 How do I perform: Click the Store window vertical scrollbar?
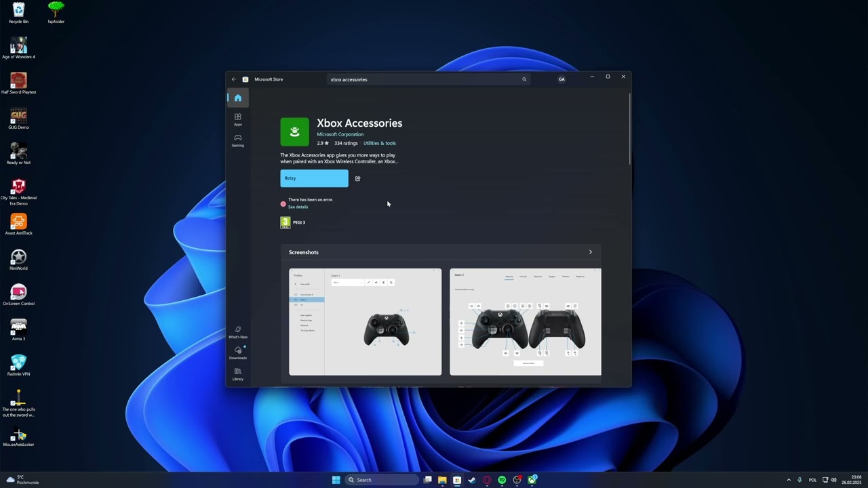pyautogui.click(x=630, y=129)
